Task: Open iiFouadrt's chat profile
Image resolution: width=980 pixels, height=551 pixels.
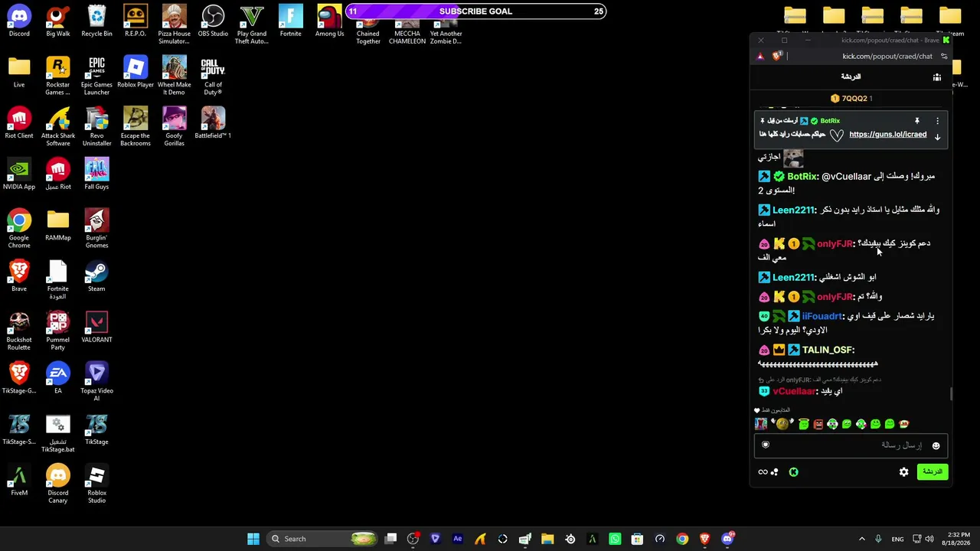Action: pos(822,316)
